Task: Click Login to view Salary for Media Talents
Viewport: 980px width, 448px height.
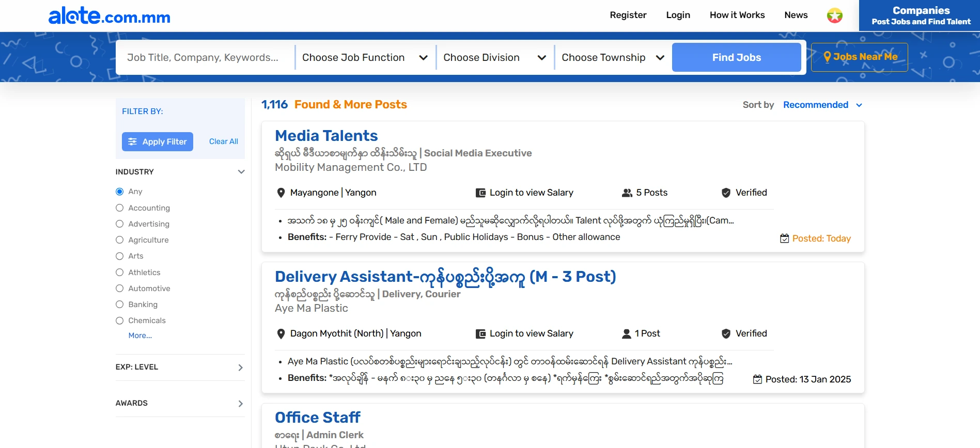Action: pyautogui.click(x=531, y=193)
